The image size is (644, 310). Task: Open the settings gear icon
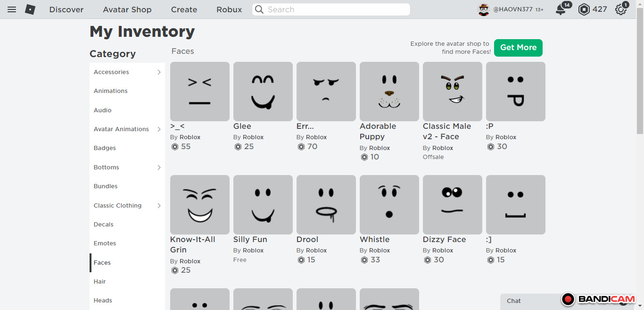620,9
